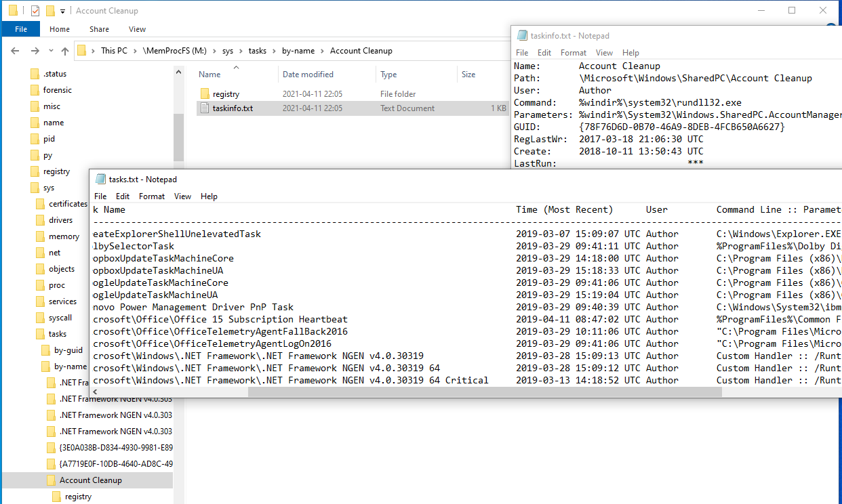
Task: Click the Forward navigation arrow
Action: coord(35,51)
